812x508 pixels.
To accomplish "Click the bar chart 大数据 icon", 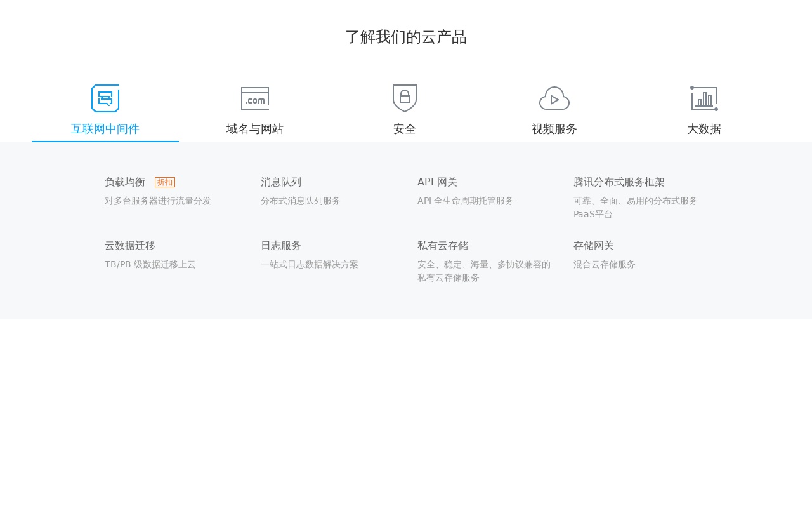I will [704, 98].
